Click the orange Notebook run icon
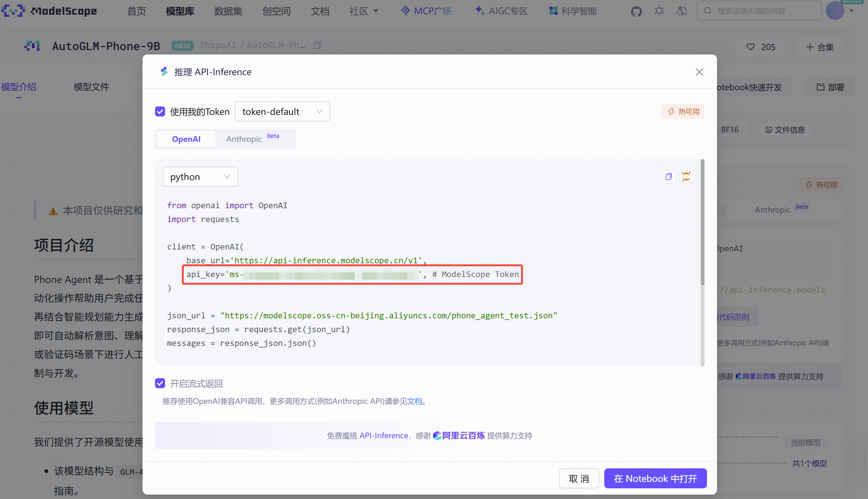This screenshot has width=868, height=499. (x=686, y=177)
